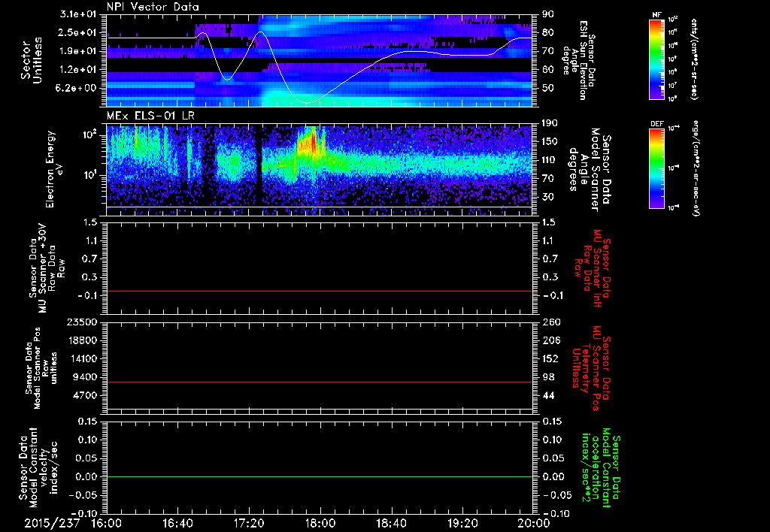The height and width of the screenshot is (532, 770).
Task: Click the 20:00 time tick label
Action: [534, 524]
